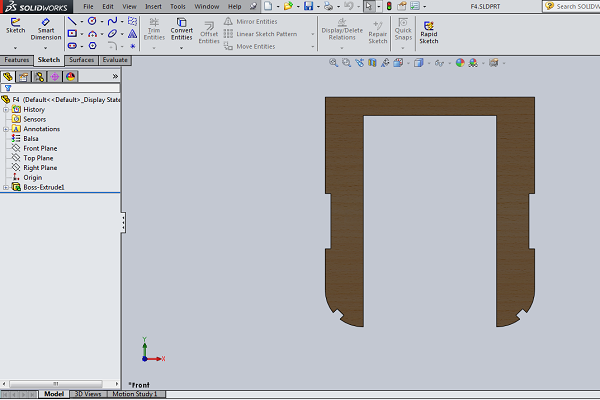Expand the Boss-Extrude1 feature node
This screenshot has height=400, width=600.
tap(6, 187)
